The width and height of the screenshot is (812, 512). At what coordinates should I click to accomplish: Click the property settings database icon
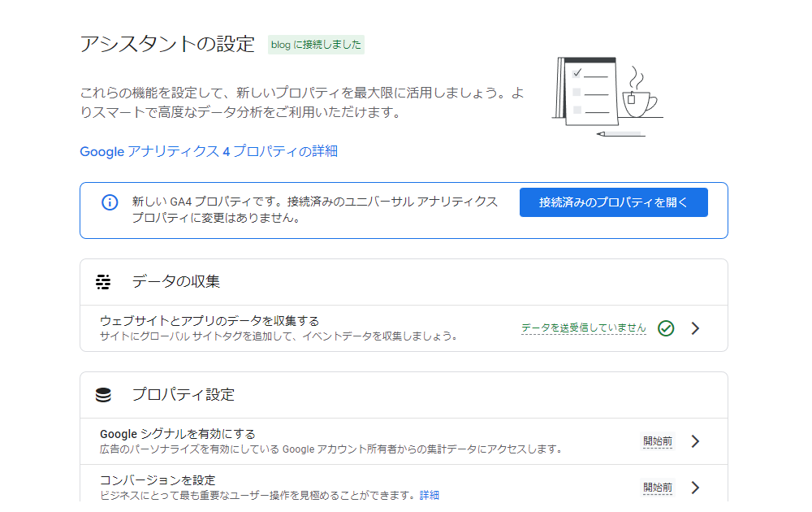(103, 395)
